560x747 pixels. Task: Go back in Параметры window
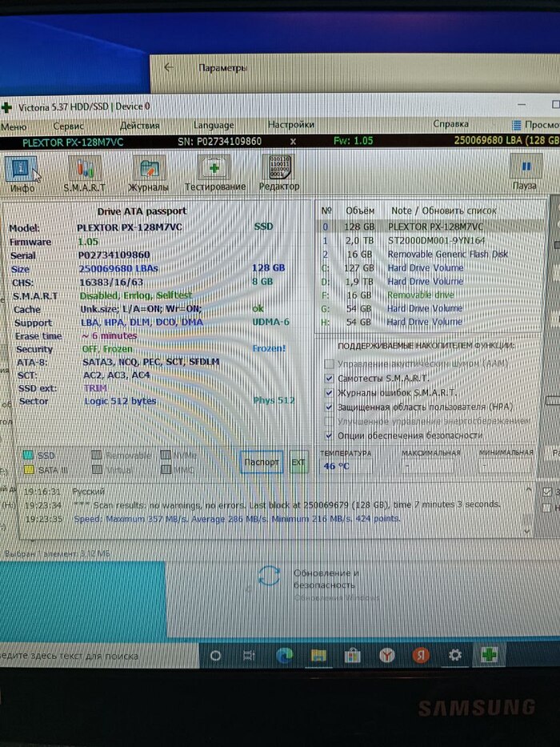168,67
